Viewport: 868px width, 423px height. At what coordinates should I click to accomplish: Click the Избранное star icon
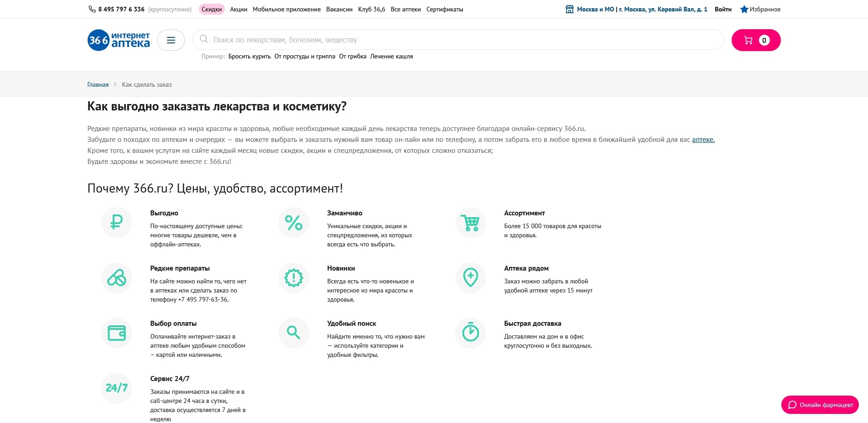pyautogui.click(x=744, y=9)
